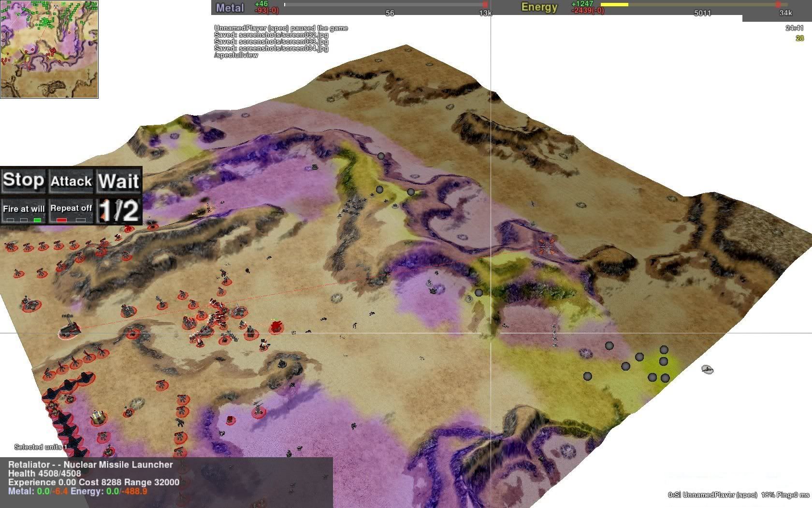Viewport: 812px width, 508px height.
Task: Click the 'Selected units 1' label
Action: click(41, 447)
